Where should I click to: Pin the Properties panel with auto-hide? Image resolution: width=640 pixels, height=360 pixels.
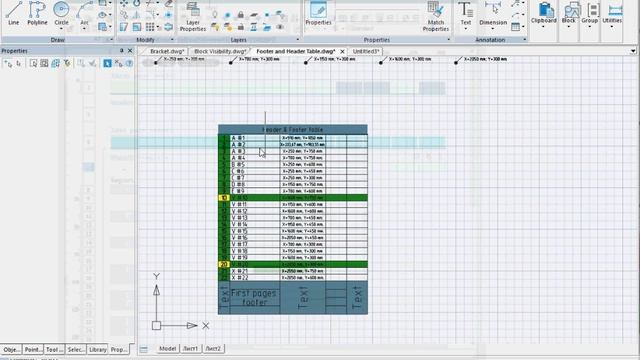tap(121, 51)
